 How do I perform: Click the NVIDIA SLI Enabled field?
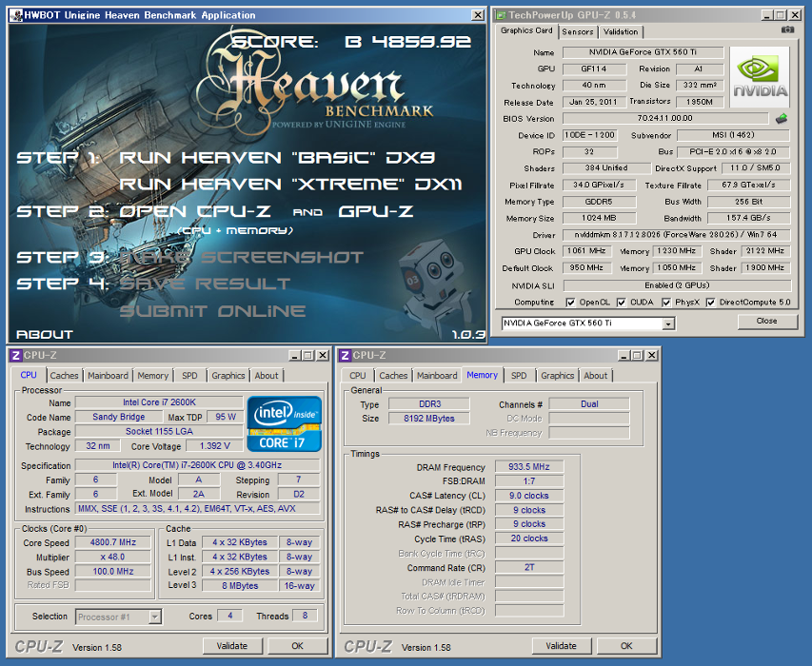click(x=677, y=285)
